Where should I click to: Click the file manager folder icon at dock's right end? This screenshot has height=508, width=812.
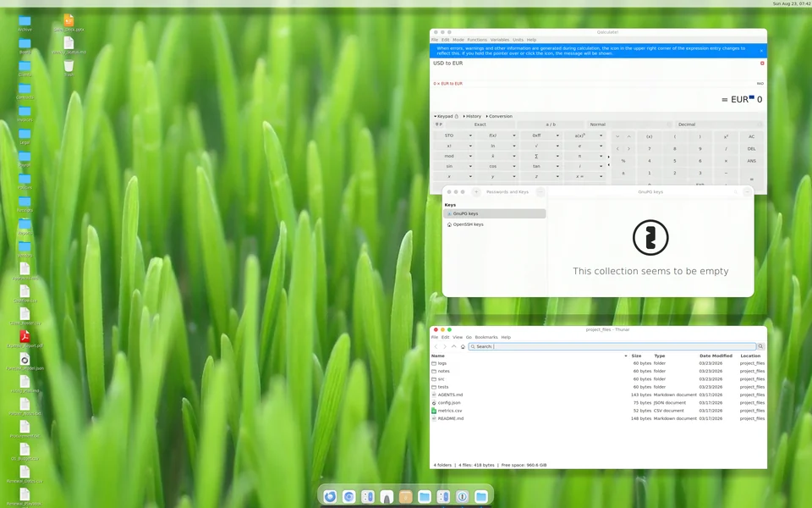pos(481,497)
